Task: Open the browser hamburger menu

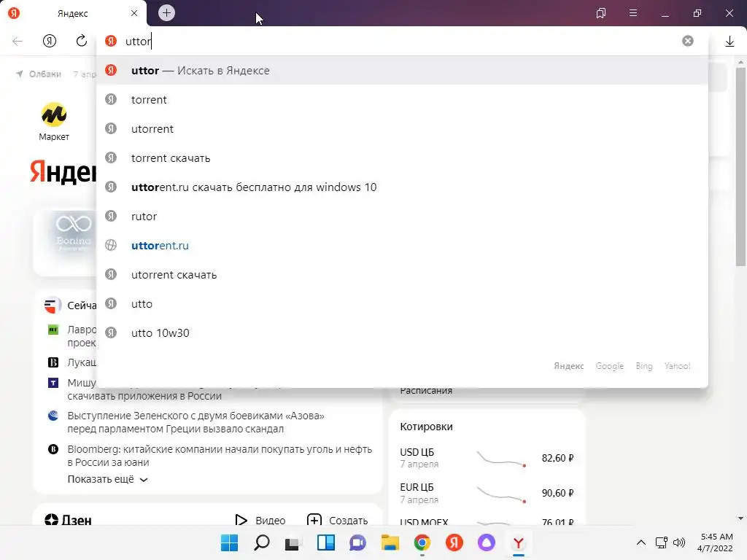Action: (633, 13)
